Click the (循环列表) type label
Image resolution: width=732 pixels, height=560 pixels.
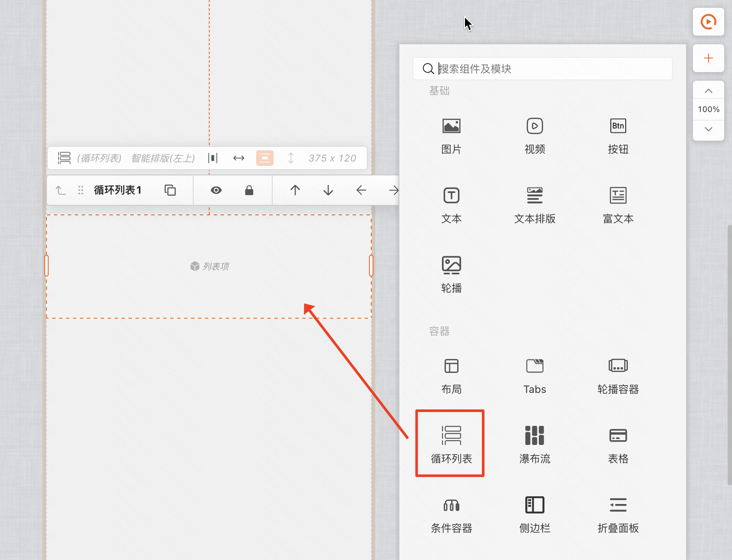click(x=99, y=158)
